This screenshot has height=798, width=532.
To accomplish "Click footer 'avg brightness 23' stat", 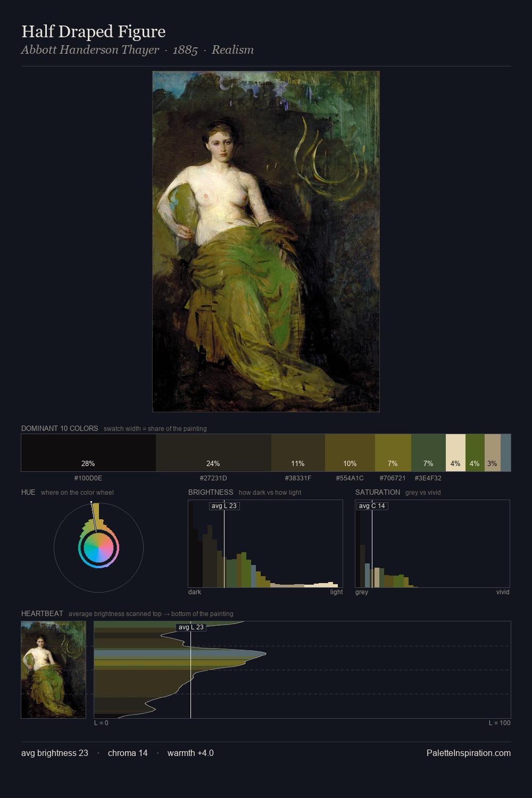I will click(x=55, y=753).
